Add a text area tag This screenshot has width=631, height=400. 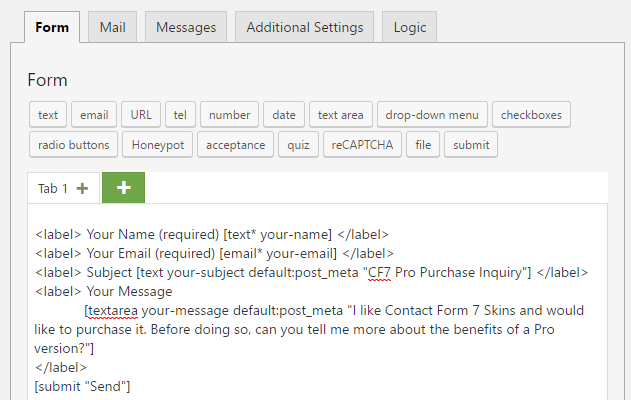pos(342,115)
